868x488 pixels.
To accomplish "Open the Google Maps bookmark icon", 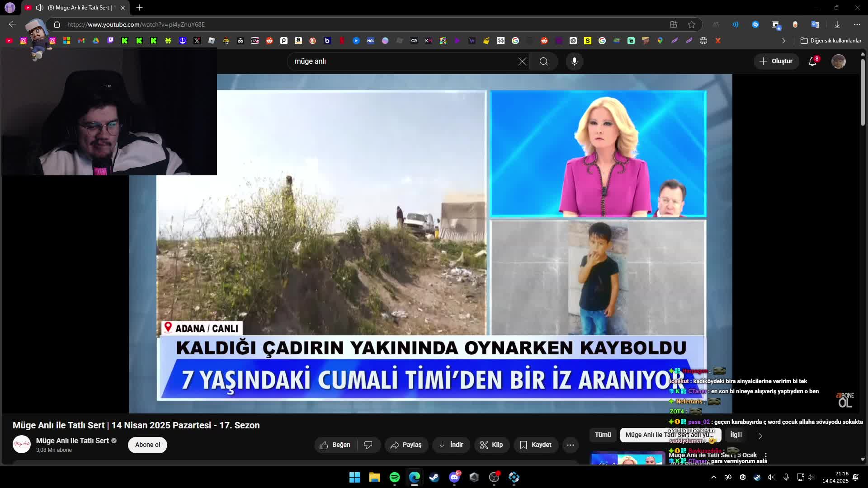I will [660, 41].
